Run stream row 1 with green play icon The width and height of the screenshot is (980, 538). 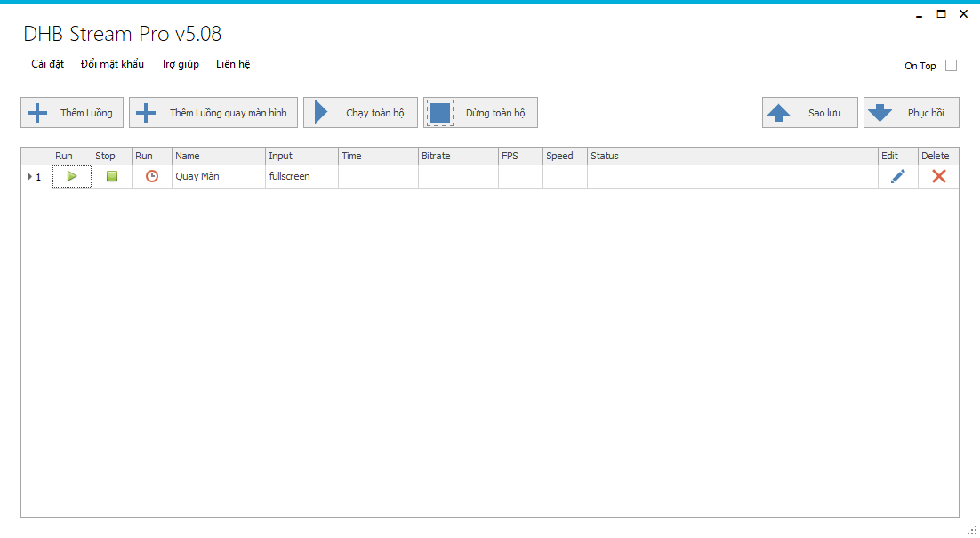click(x=72, y=176)
